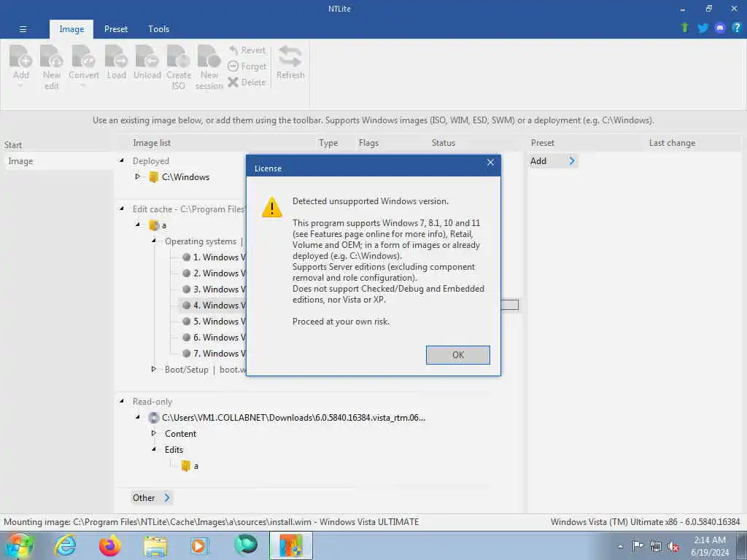Click the yellow warning icon in the License dialog
747x560 pixels.
(x=272, y=206)
